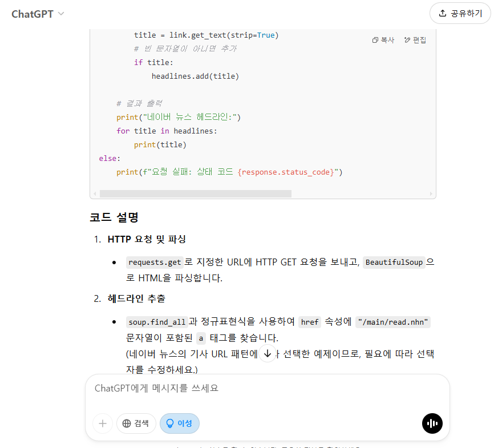Click the print(title) code line
This screenshot has width=494, height=448.
(x=160, y=145)
